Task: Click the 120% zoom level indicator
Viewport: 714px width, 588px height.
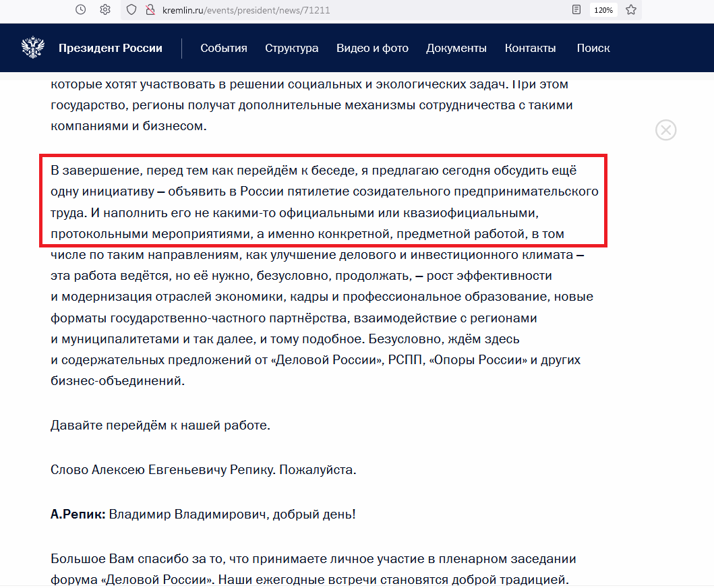Action: [603, 10]
